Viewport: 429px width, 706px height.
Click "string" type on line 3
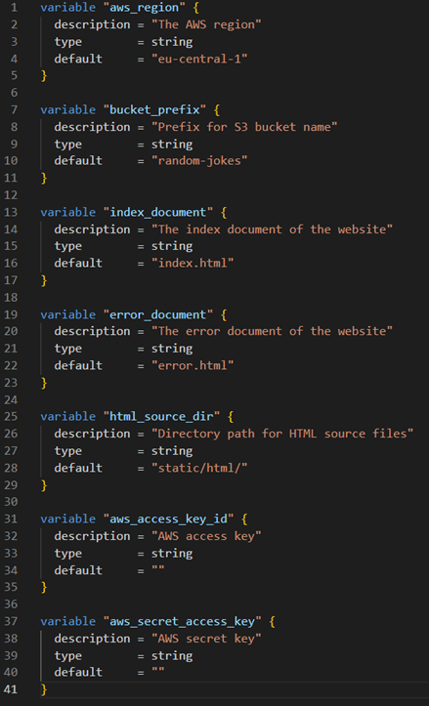172,42
